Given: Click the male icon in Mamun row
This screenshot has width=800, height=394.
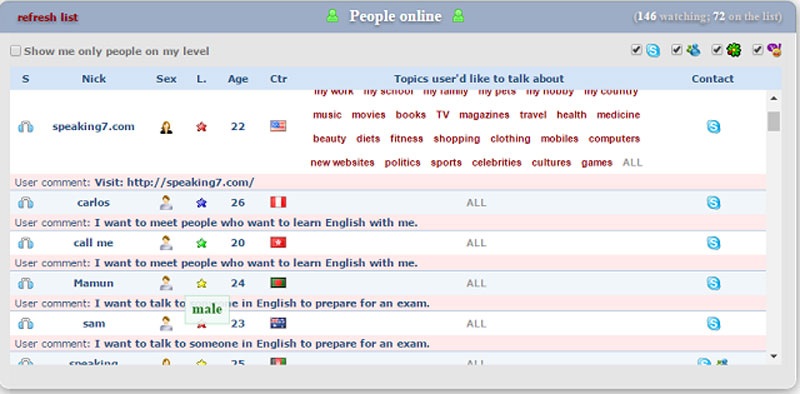Looking at the screenshot, I should point(166,283).
